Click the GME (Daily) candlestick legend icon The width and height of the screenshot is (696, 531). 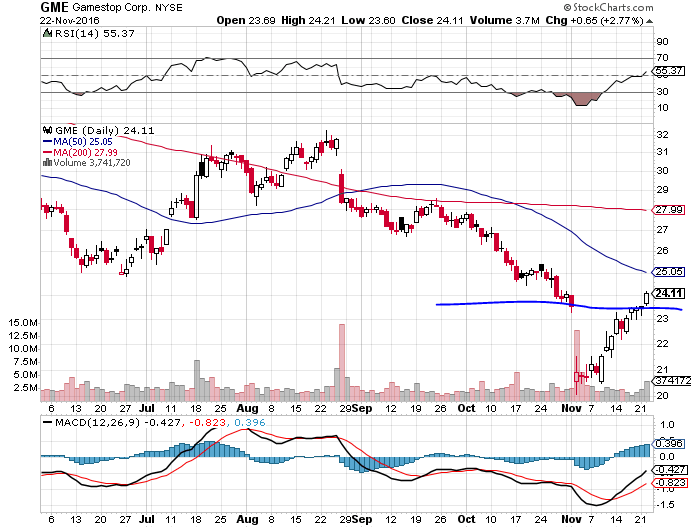(x=45, y=129)
